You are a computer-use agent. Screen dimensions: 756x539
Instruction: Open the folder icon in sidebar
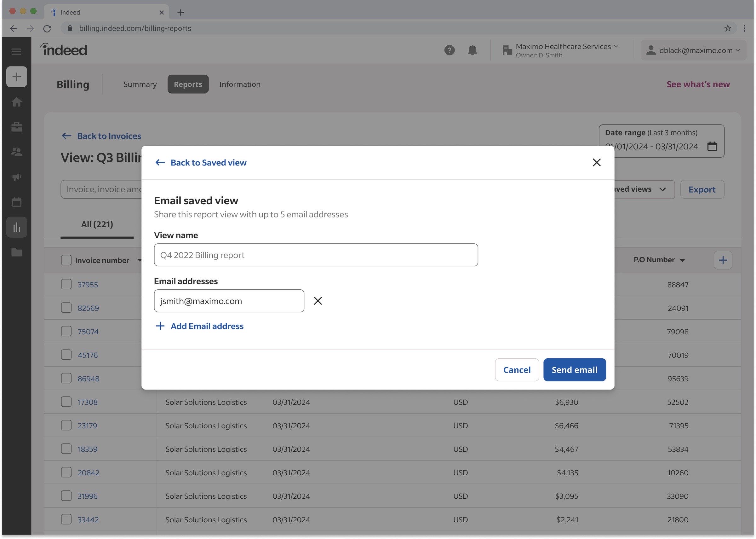tap(17, 252)
